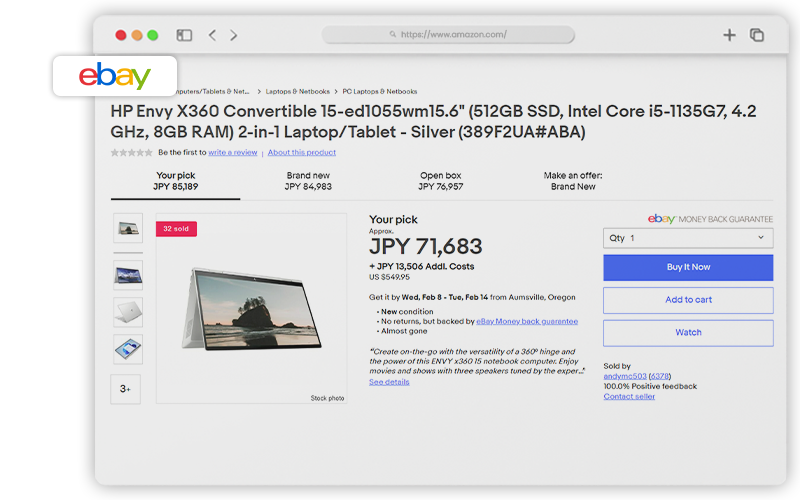Viewport: 800px width, 500px height.
Task: Click the search magnifier in address bar
Action: click(393, 34)
